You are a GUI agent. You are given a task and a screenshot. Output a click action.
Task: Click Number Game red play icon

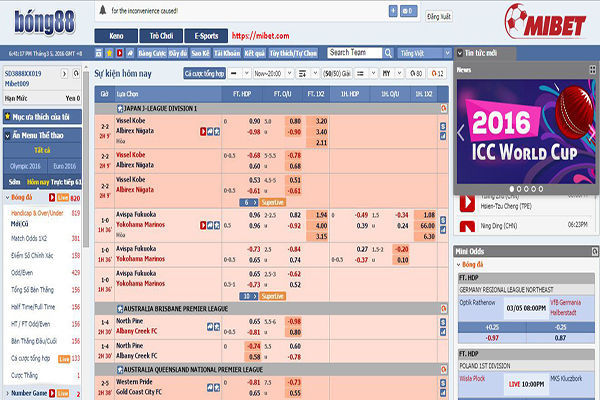coord(52,393)
